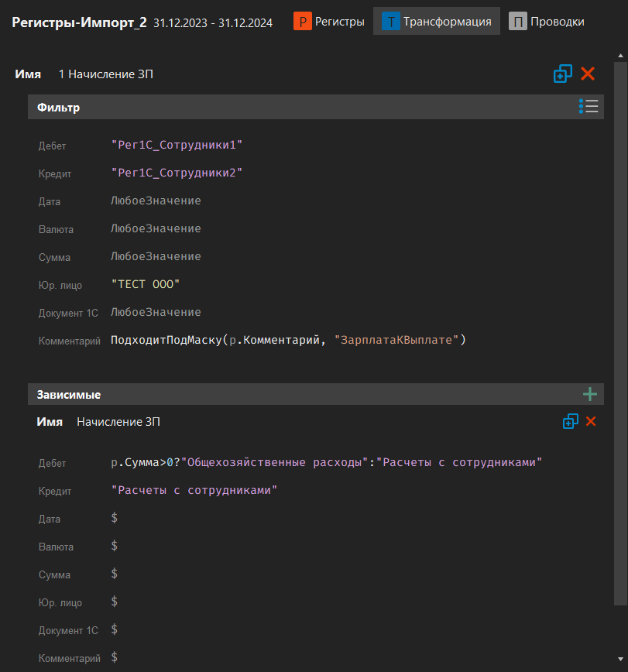Edit the Юр. лицо value "ТЕСТ ООО"

click(144, 284)
